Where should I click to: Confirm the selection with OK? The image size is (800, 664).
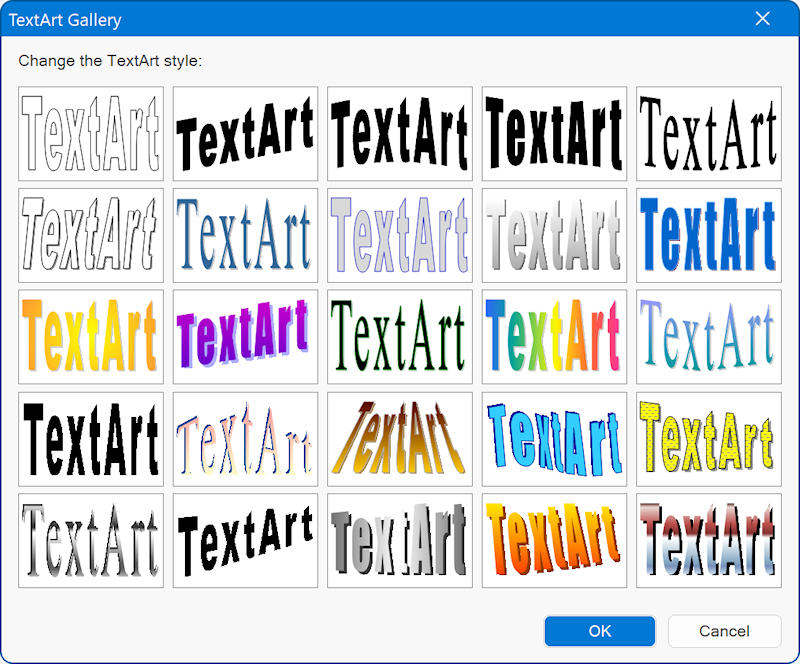(599, 631)
